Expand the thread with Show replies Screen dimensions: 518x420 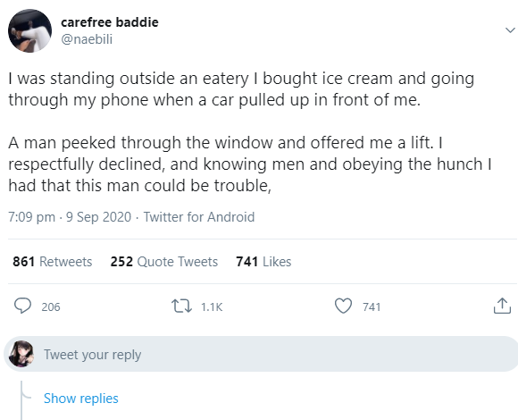pos(81,399)
